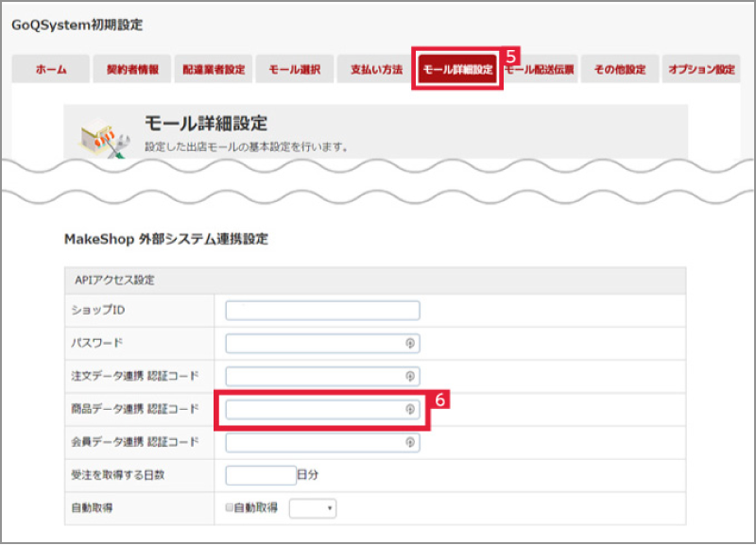
Task: Switch to the その他設定 tab
Action: [x=620, y=69]
